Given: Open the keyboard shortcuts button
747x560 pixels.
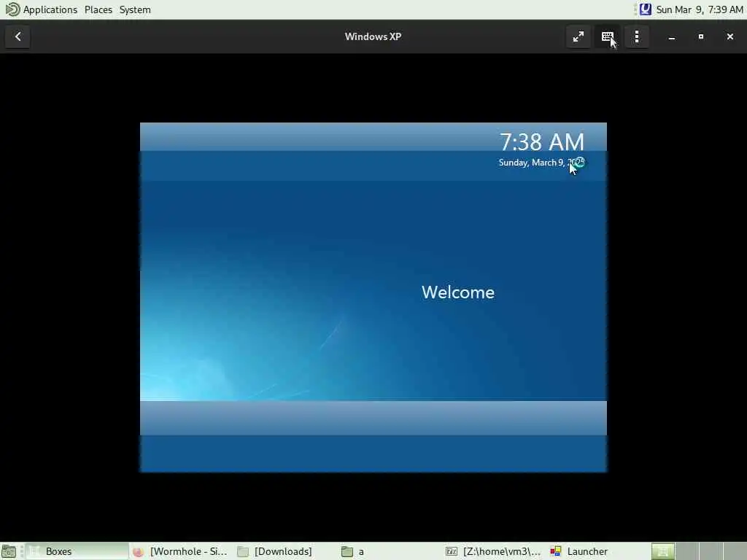Looking at the screenshot, I should pos(608,36).
